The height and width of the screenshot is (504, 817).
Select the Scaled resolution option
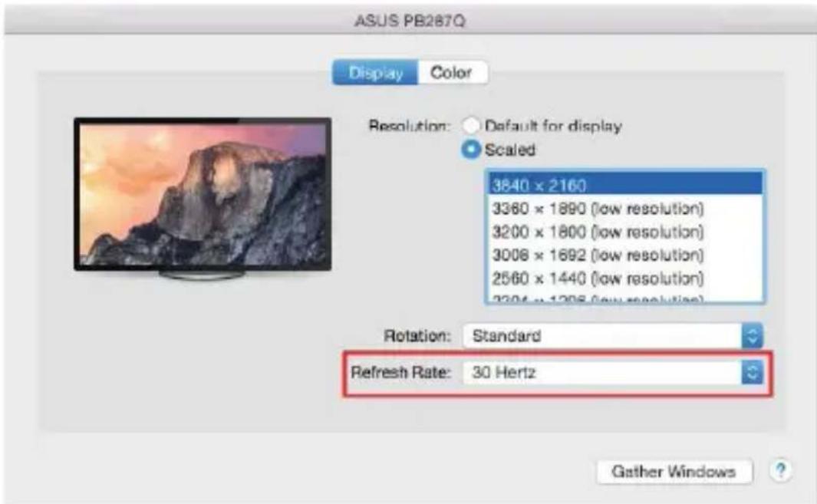click(470, 150)
